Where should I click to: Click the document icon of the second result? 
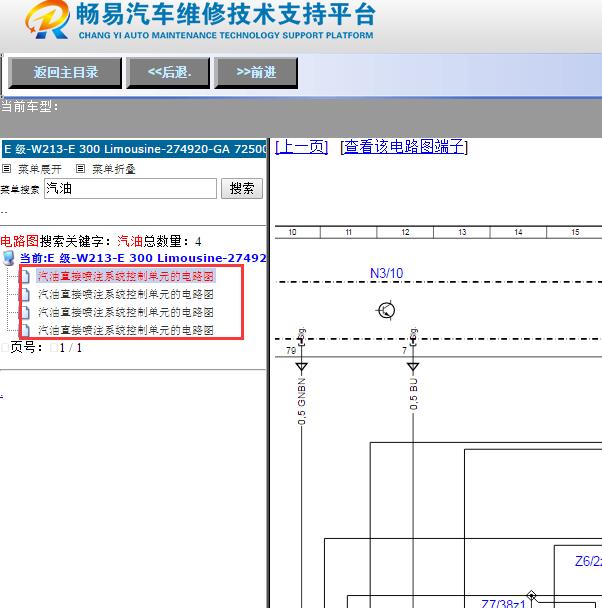click(x=25, y=294)
